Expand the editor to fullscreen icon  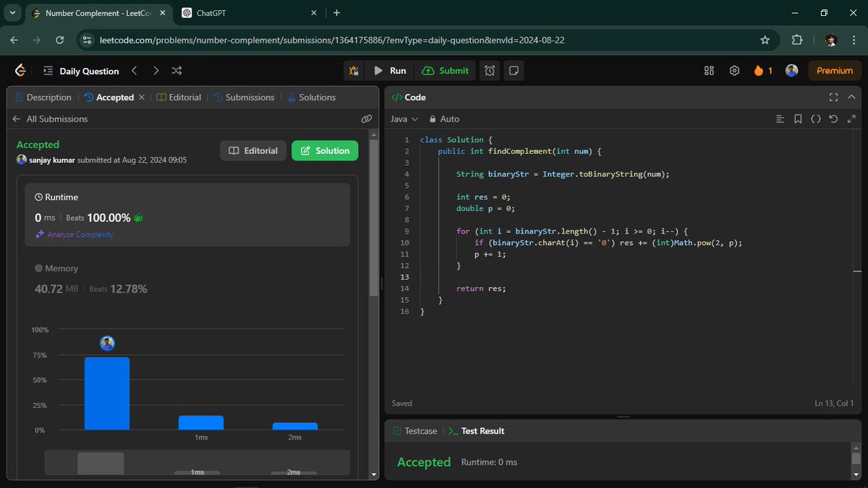851,119
